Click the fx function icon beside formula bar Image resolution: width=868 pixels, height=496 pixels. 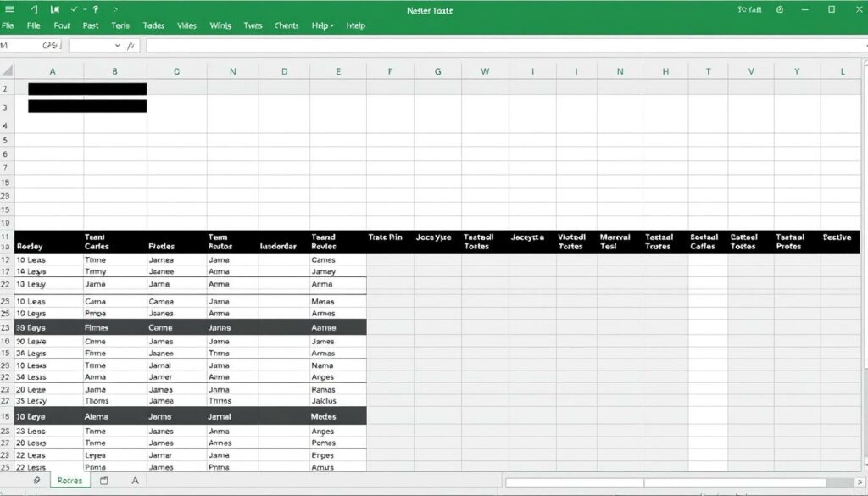click(131, 46)
